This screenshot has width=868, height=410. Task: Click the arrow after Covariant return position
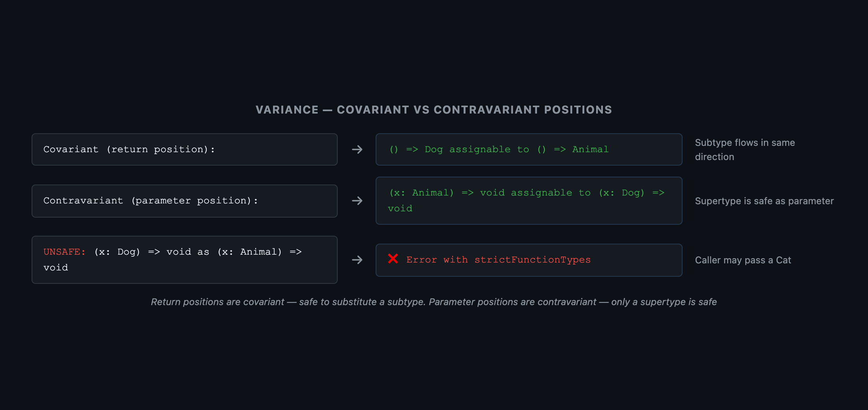[x=357, y=149]
